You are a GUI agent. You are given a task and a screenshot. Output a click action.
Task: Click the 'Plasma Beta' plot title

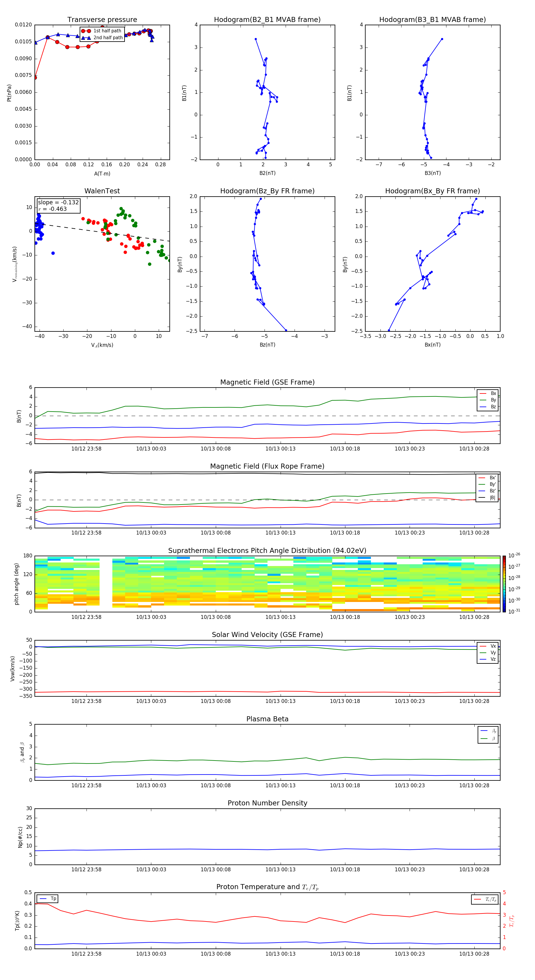coord(267,719)
